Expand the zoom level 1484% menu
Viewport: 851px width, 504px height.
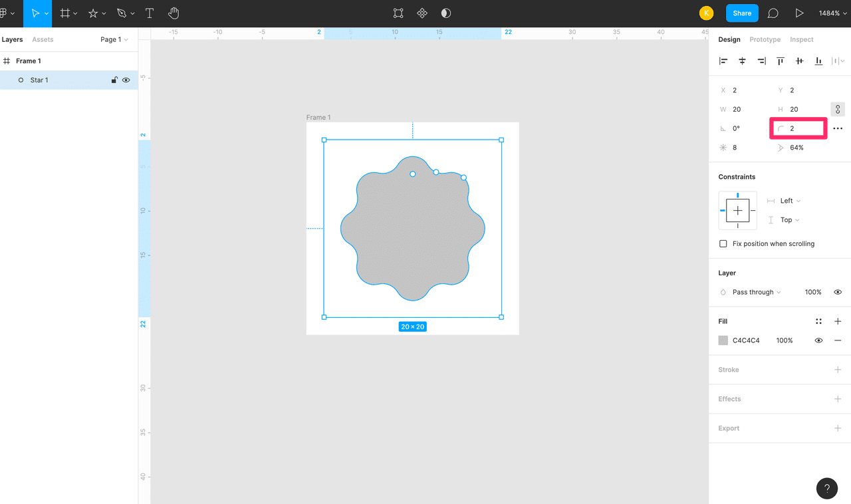point(832,13)
